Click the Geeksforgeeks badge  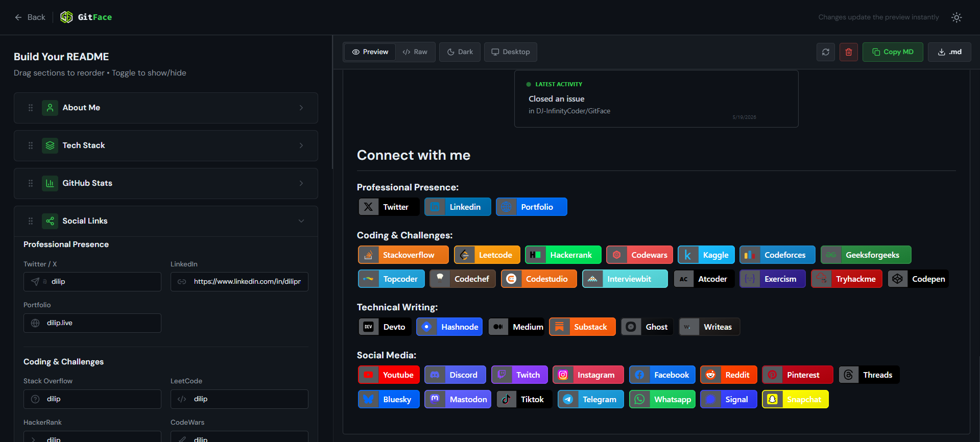point(866,255)
